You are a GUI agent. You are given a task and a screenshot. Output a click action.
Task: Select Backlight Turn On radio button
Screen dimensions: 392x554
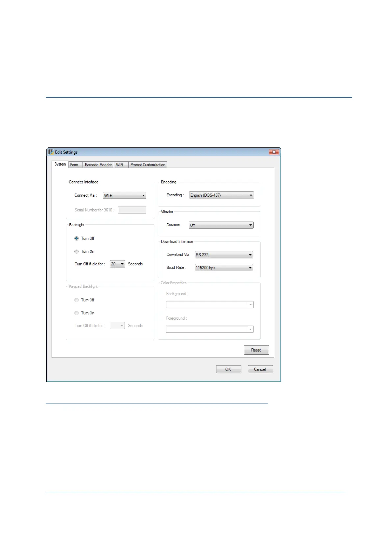(76, 251)
